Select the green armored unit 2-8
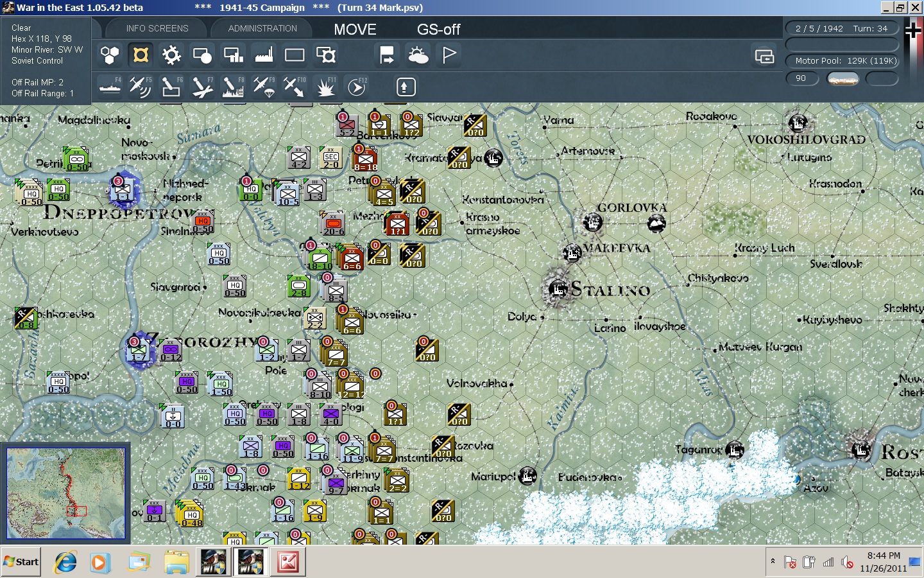Viewport: 924px width, 578px height. tap(299, 286)
